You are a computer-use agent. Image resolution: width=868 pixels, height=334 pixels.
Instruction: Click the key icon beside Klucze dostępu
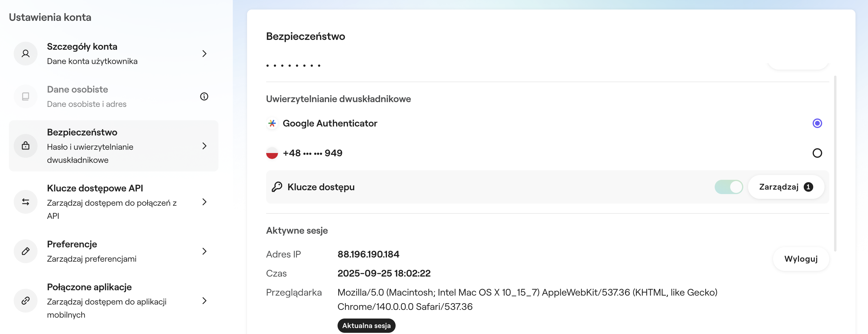277,187
